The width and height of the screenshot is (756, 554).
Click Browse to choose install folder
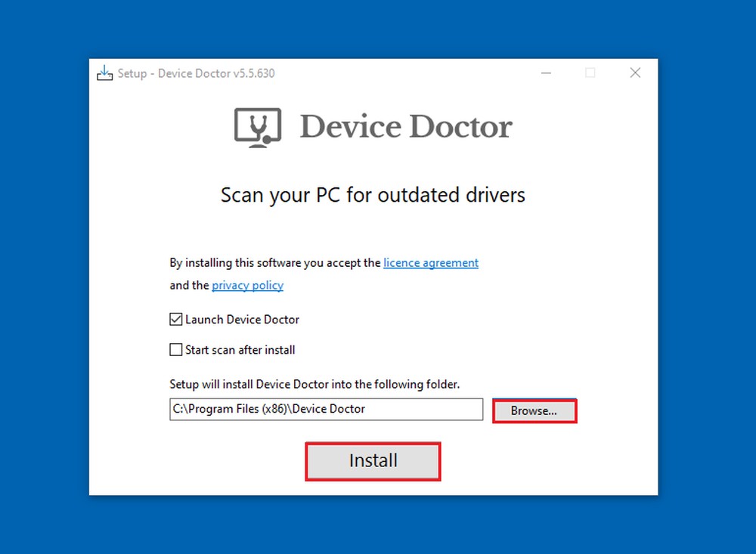(534, 410)
